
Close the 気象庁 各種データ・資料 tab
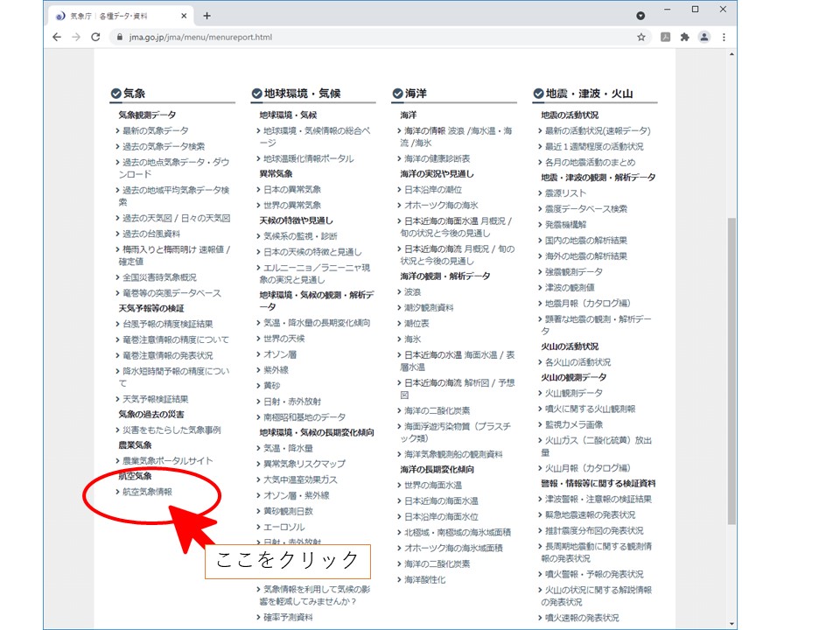click(184, 16)
